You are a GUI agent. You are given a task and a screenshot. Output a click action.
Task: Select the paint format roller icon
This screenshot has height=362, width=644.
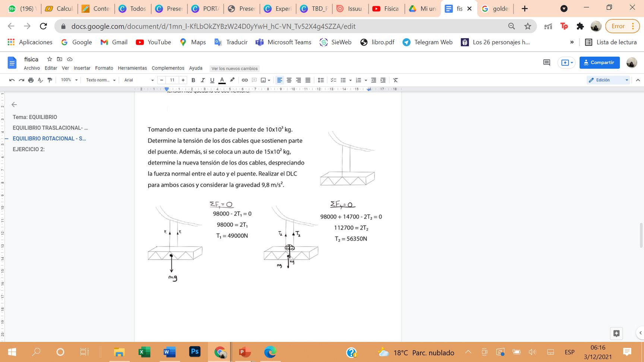[x=50, y=80]
